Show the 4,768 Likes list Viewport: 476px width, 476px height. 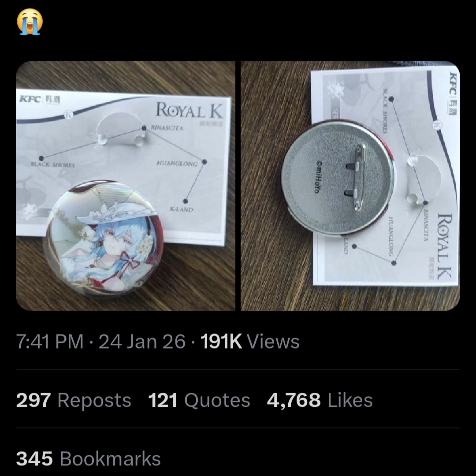[x=320, y=400]
